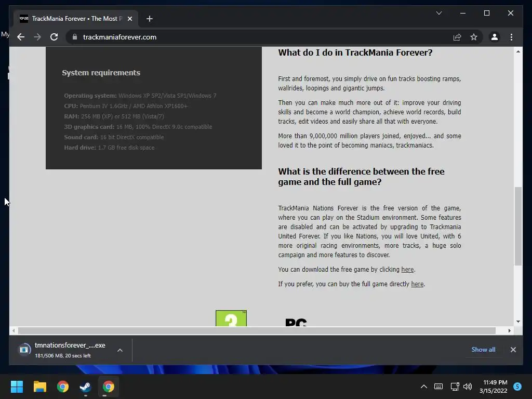Open File Explorer from the taskbar
532x399 pixels.
coord(39,387)
